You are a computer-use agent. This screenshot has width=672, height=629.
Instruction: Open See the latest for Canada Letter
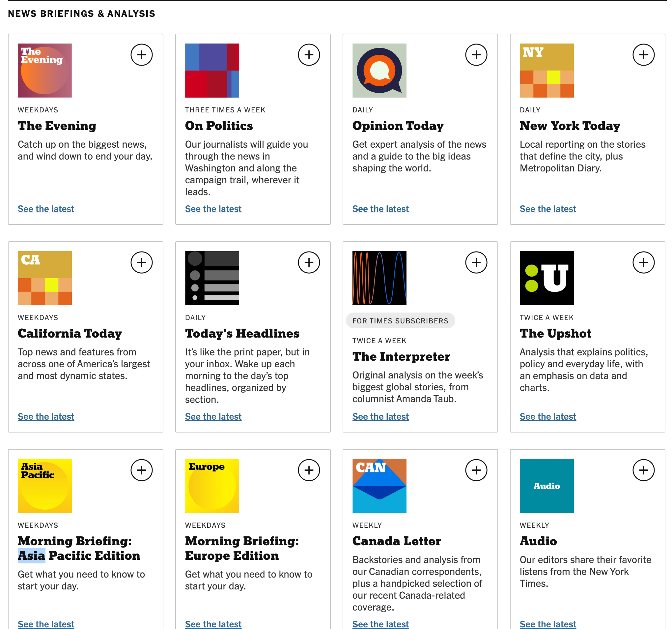tap(380, 624)
